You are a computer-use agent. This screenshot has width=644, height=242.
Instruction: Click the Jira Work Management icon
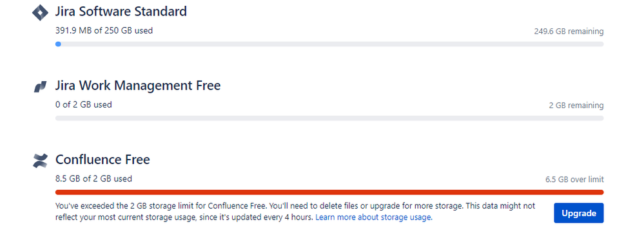coord(40,86)
